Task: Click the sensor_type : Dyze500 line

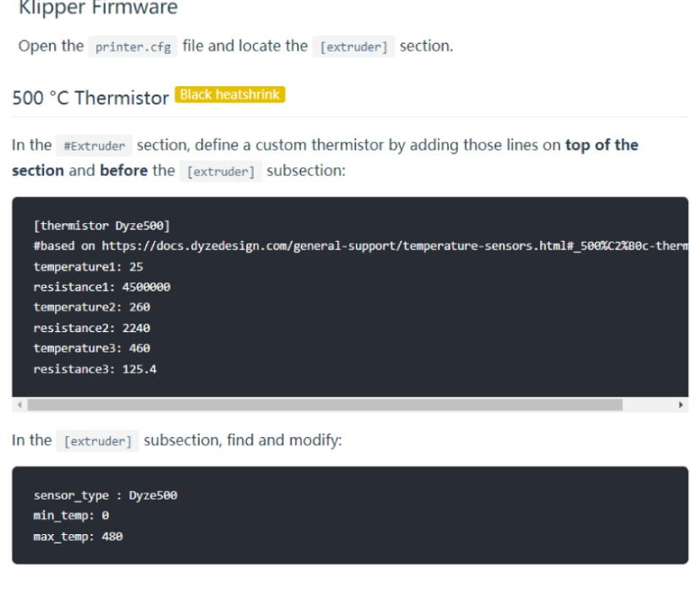Action: click(106, 495)
